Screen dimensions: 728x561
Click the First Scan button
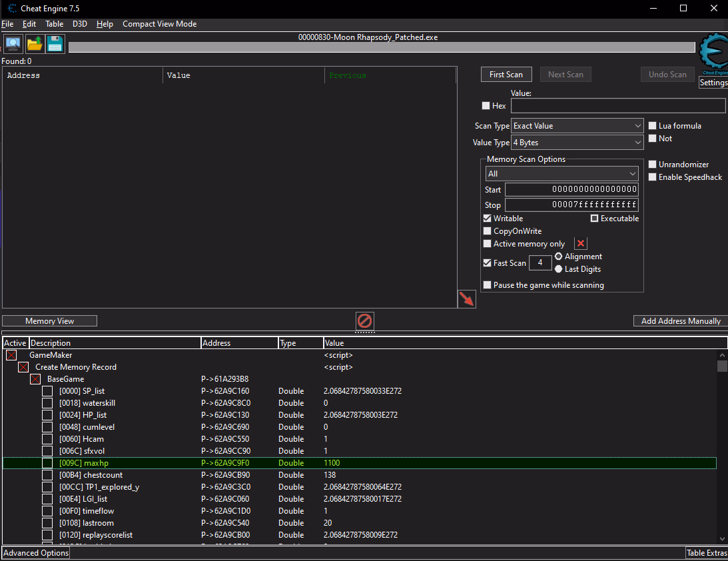pos(506,75)
